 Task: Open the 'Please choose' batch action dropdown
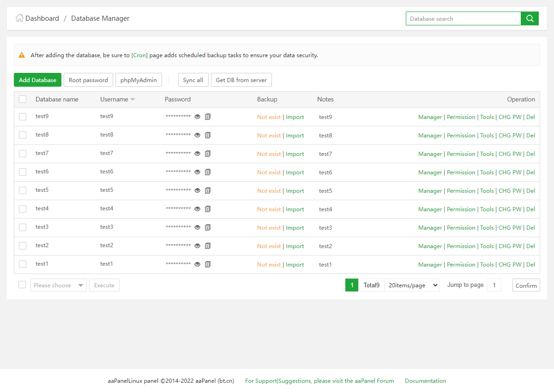click(x=58, y=285)
